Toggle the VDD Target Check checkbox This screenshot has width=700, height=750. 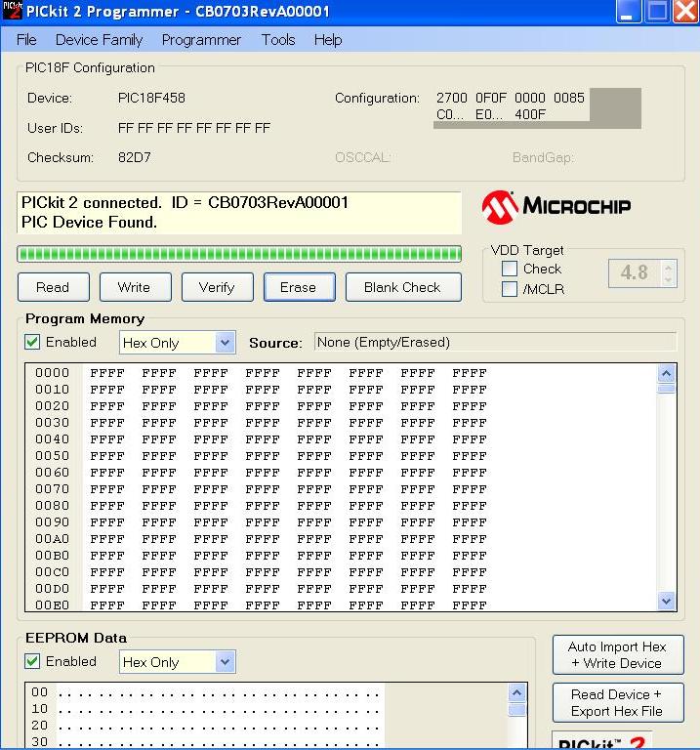point(510,269)
